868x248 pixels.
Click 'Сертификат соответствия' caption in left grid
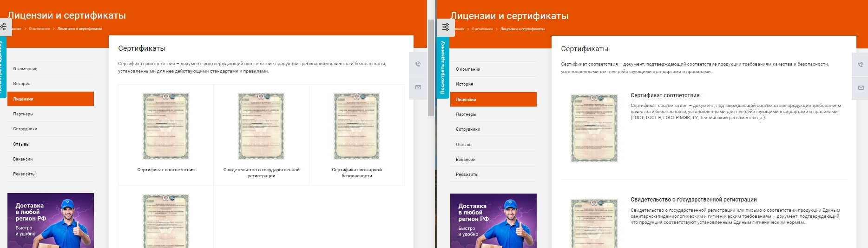pos(166,170)
